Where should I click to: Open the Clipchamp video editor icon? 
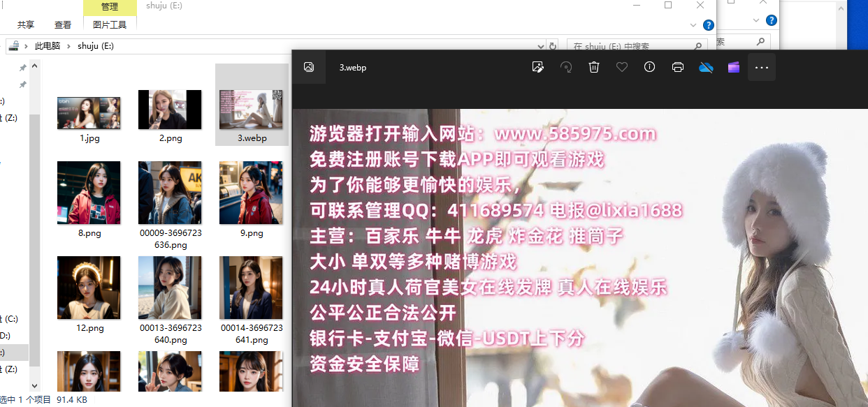tap(733, 67)
